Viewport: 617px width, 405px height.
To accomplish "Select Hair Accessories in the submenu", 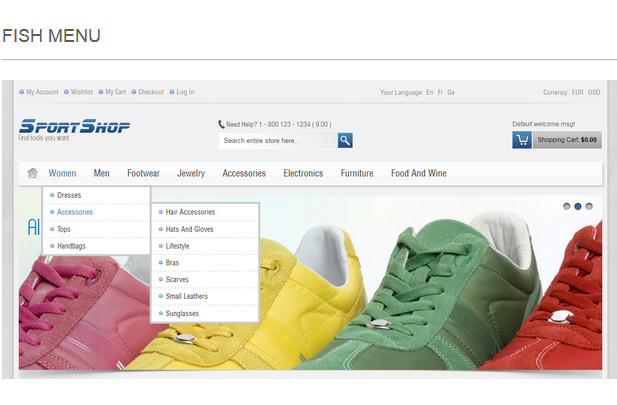I will tap(190, 212).
